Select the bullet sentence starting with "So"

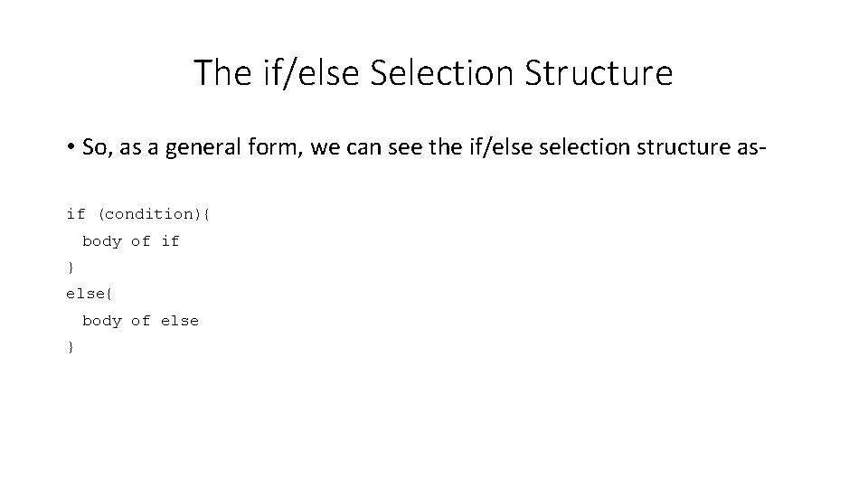(410, 147)
